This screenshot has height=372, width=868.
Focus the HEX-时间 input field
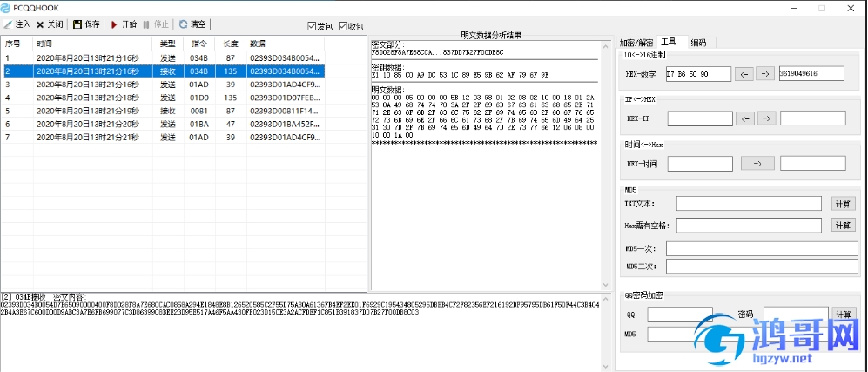coord(700,163)
